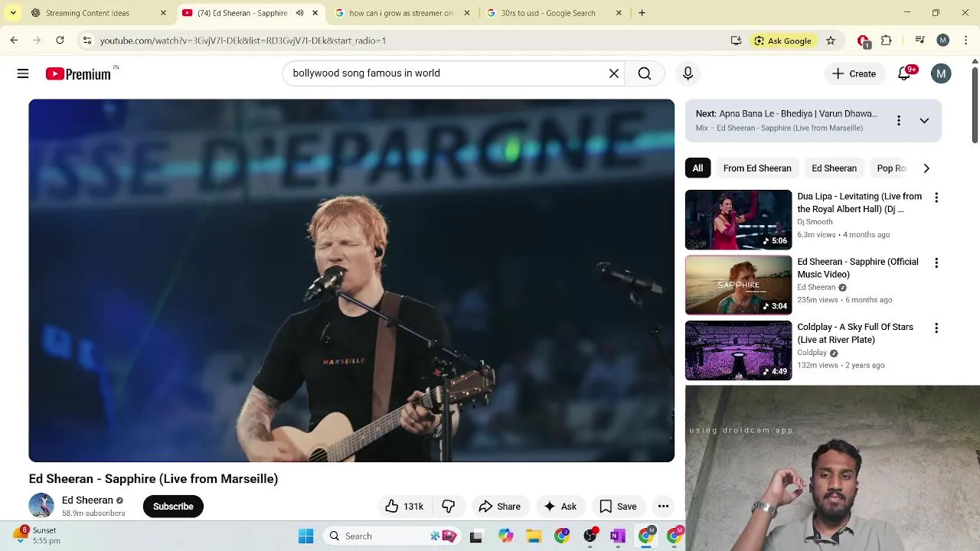The height and width of the screenshot is (551, 980).
Task: Open YouTube notifications bell
Action: tap(904, 73)
